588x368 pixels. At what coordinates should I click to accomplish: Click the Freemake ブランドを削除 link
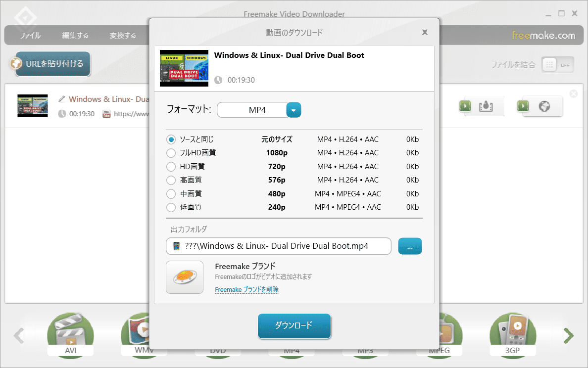pos(247,290)
